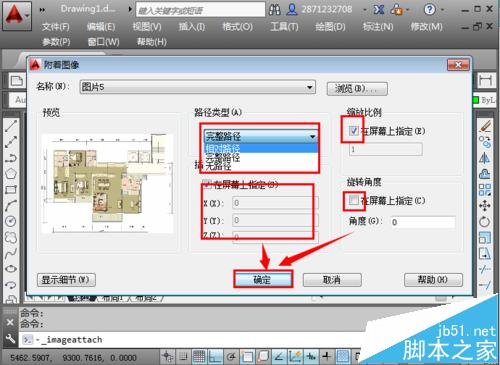The width and height of the screenshot is (500, 365).
Task: Click the dialog 帮助(H) button
Action: pyautogui.click(x=433, y=280)
